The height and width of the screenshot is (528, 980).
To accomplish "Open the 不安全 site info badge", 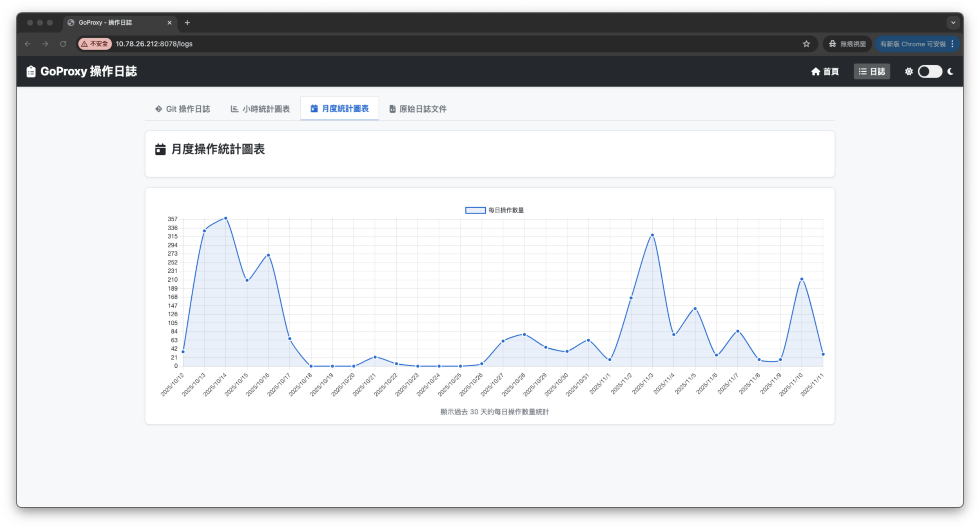I will [x=95, y=44].
